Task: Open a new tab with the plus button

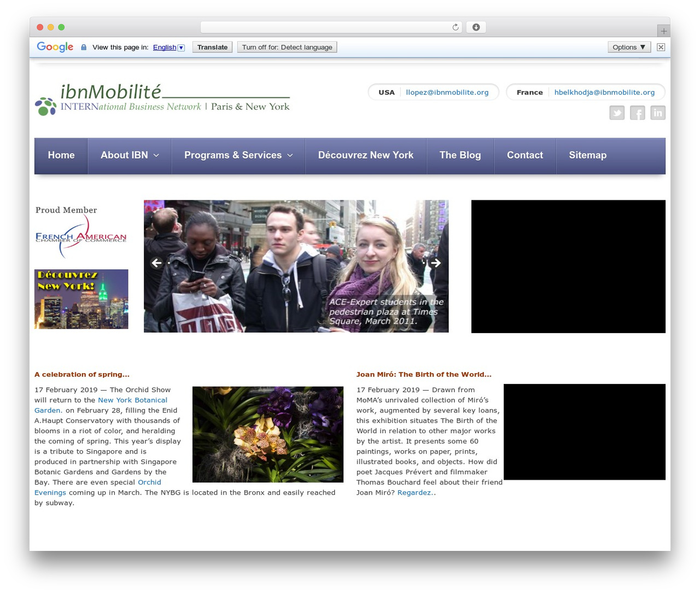Action: (x=663, y=31)
